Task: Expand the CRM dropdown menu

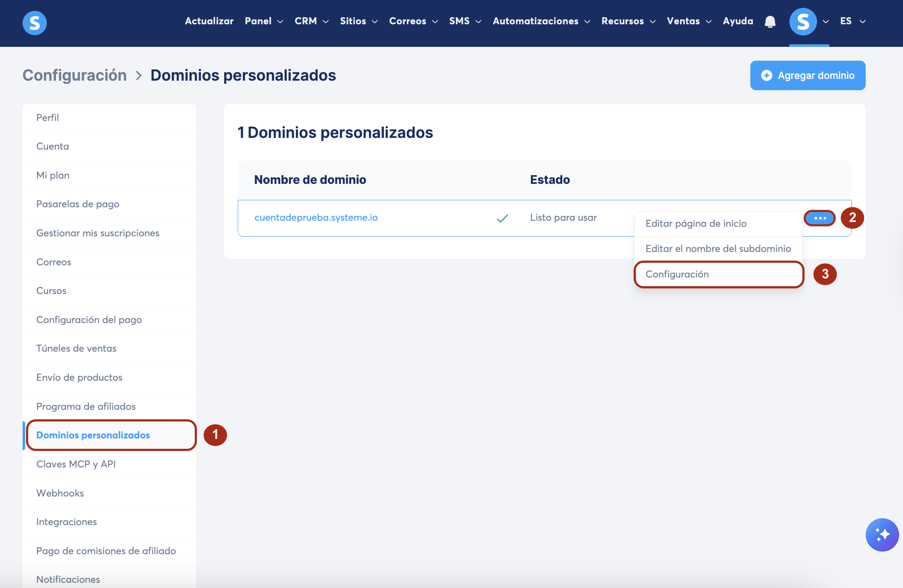Action: click(x=311, y=21)
